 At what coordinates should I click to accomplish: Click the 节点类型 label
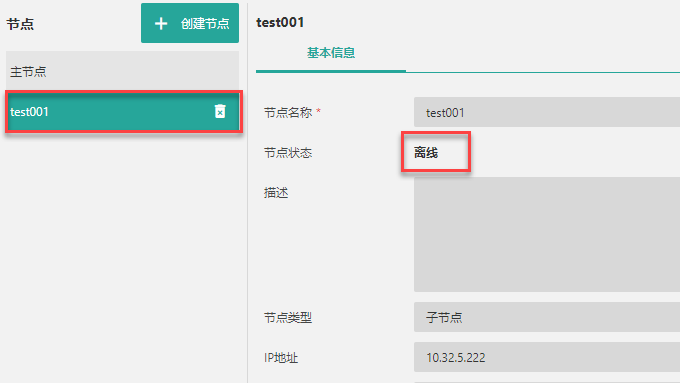[x=288, y=318]
